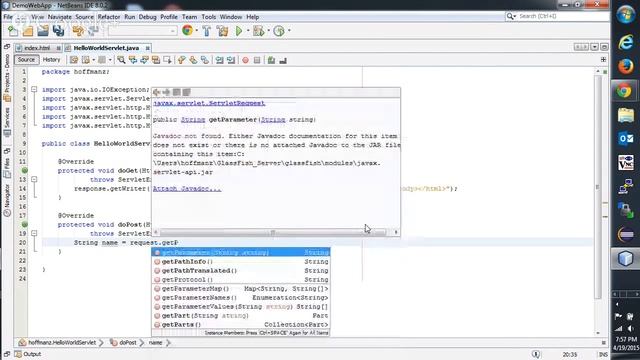Click the Find Selection magnifier icon
Image resolution: width=640 pixels, height=360 pixels.
point(121,60)
